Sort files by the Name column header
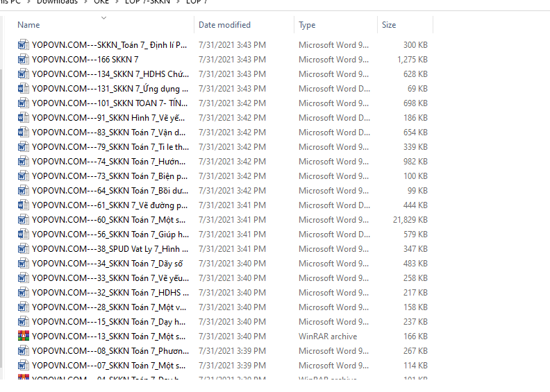 tap(28, 25)
